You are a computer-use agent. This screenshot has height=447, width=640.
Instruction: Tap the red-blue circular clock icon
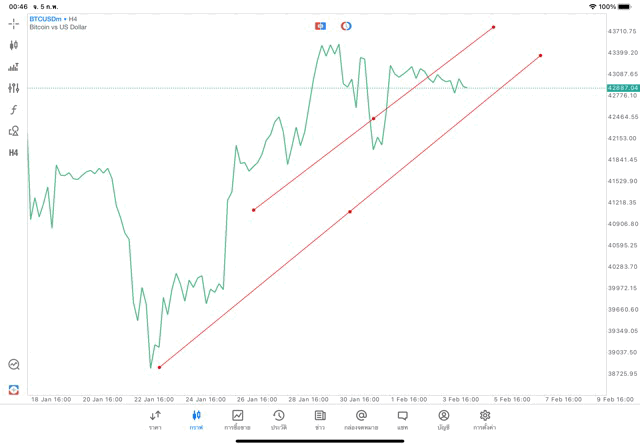click(346, 25)
